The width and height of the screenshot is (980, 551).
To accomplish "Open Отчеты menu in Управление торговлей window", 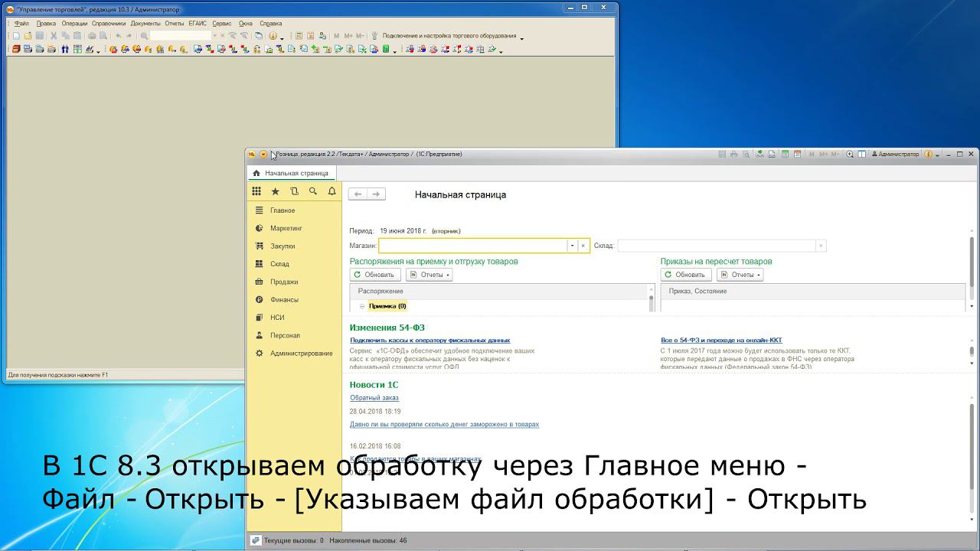I will click(x=175, y=24).
